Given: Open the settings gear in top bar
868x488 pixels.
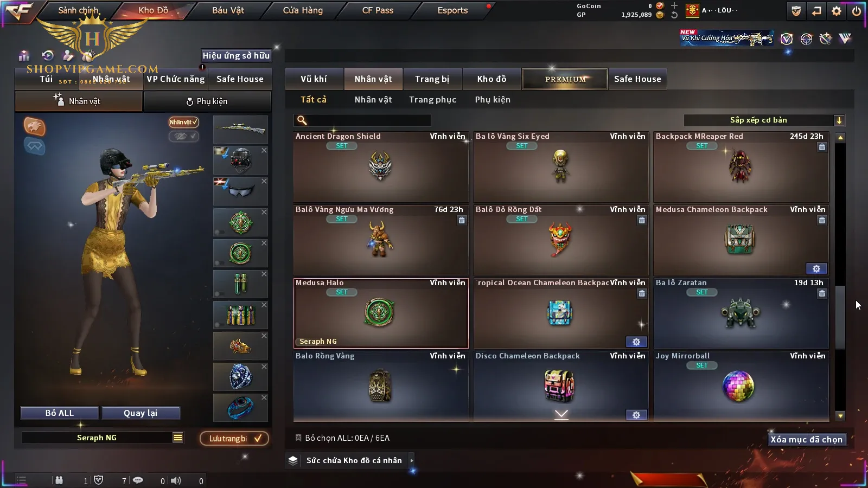Looking at the screenshot, I should (837, 11).
